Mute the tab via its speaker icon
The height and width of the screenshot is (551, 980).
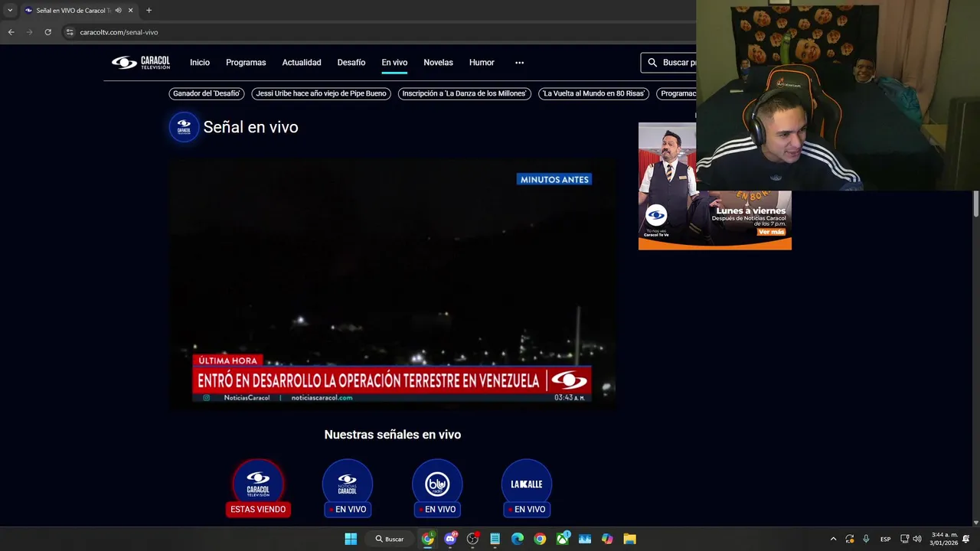(x=118, y=11)
